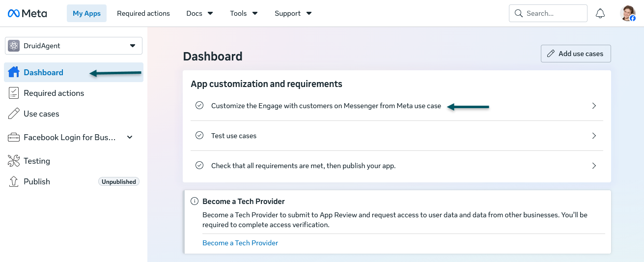This screenshot has height=262, width=644.
Task: Open Required actions in sidebar
Action: tap(74, 93)
